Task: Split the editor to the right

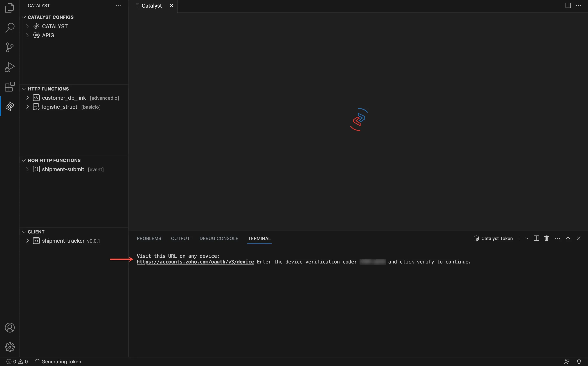Action: [568, 6]
